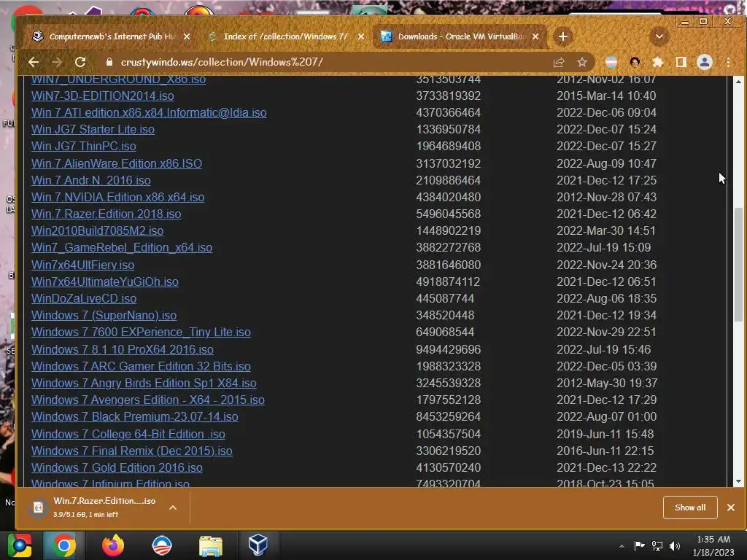The width and height of the screenshot is (747, 560).
Task: Close the Computernewb's Internet Pub tab
Action: point(187,36)
